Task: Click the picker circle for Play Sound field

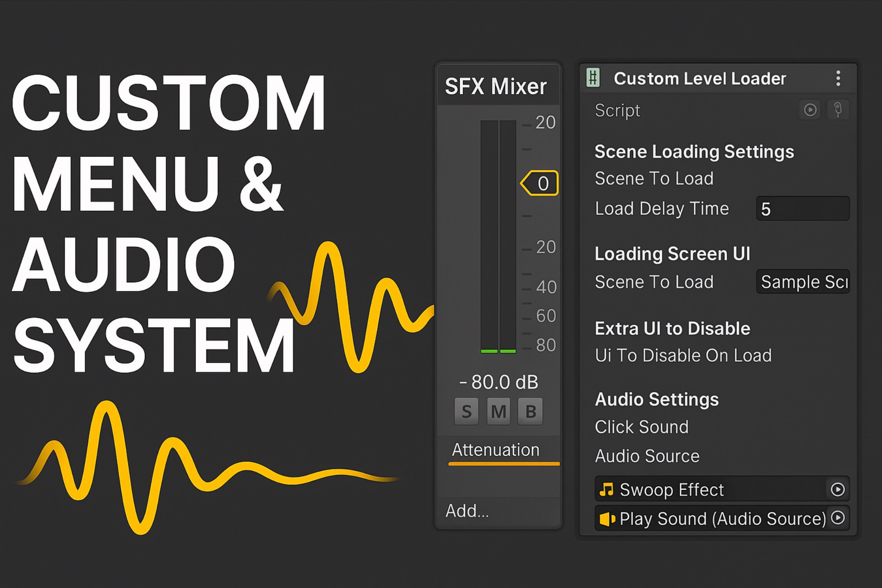Action: 838,518
